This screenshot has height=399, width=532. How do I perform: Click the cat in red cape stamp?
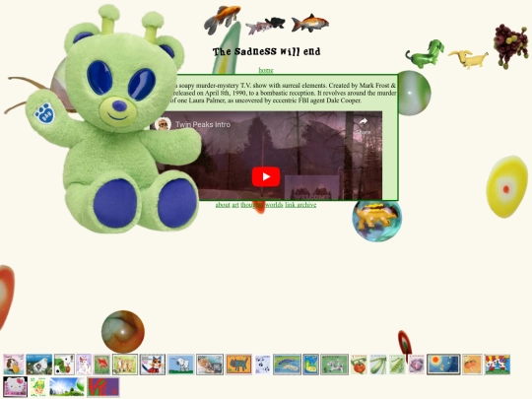(153, 365)
